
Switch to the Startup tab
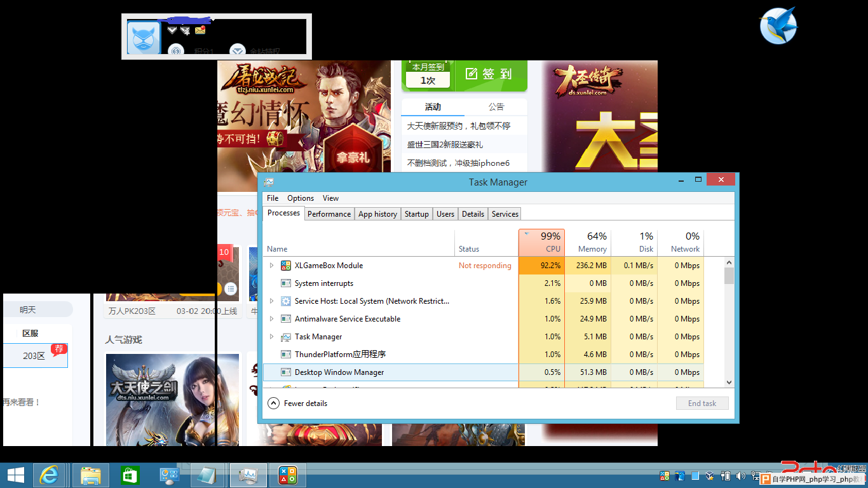pyautogui.click(x=417, y=214)
